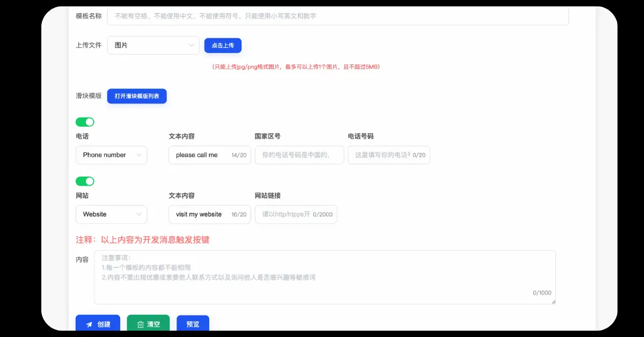Click the 预览 preview button

click(x=193, y=324)
